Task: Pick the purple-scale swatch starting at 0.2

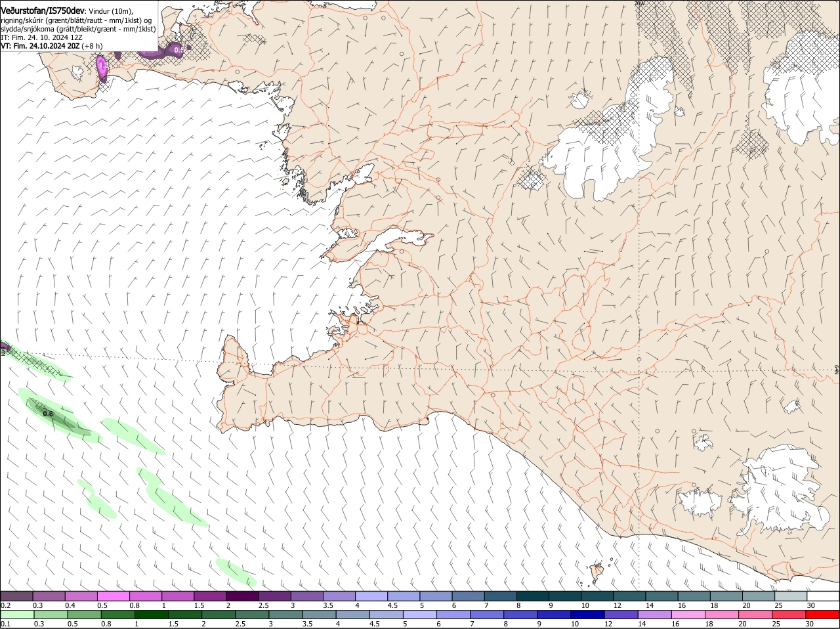Action: [16, 596]
